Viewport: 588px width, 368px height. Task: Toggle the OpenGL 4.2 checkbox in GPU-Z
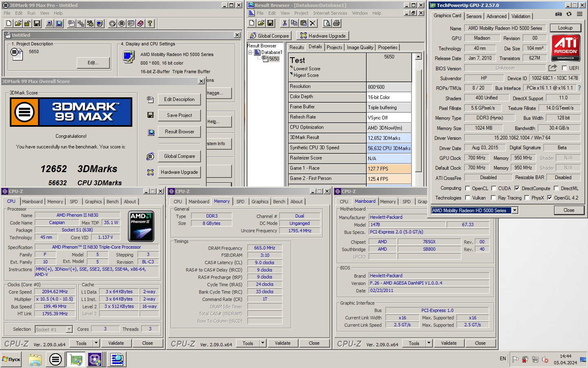(x=550, y=198)
